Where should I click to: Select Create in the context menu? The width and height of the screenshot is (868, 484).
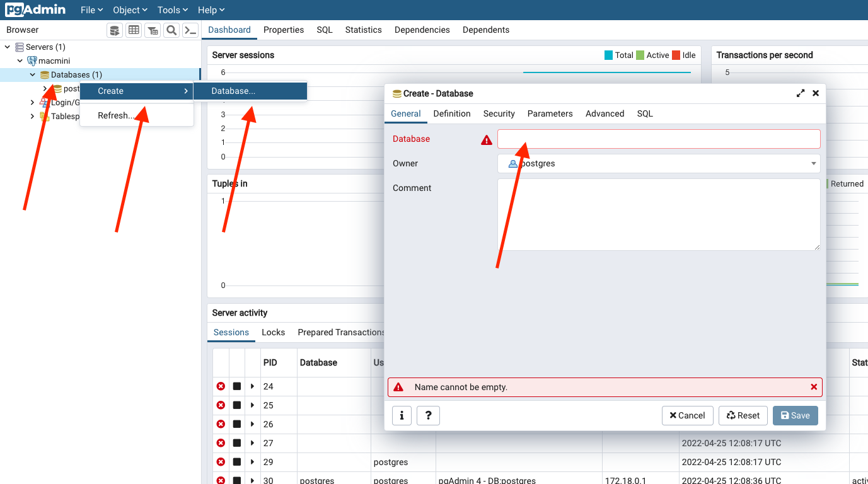[136, 91]
